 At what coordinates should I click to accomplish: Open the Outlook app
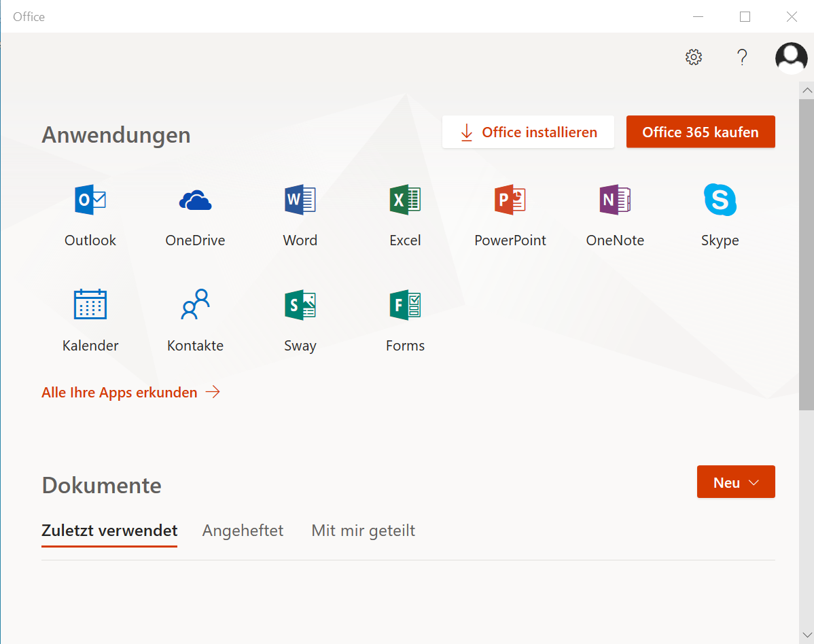[x=90, y=200]
